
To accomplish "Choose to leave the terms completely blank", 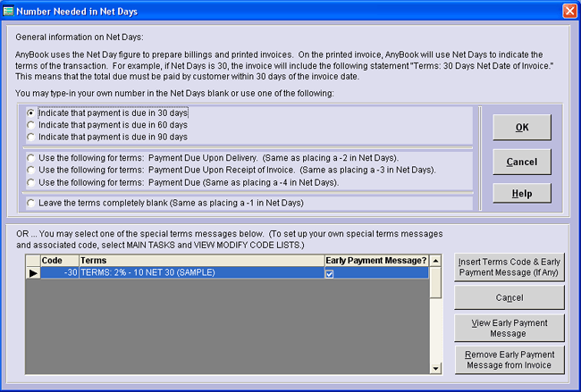I will click(x=32, y=203).
